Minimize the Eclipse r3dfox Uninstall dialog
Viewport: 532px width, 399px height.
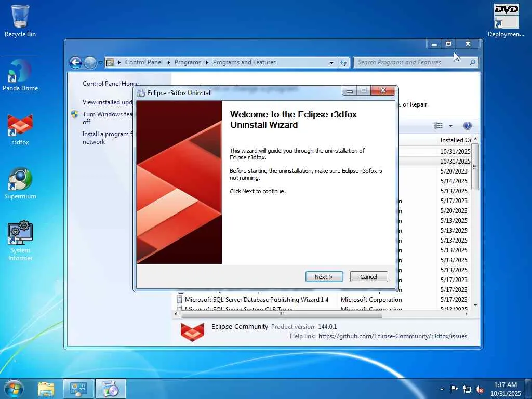(x=350, y=91)
